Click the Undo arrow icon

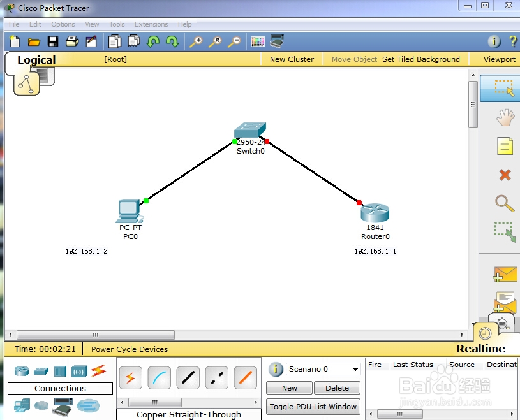(153, 41)
